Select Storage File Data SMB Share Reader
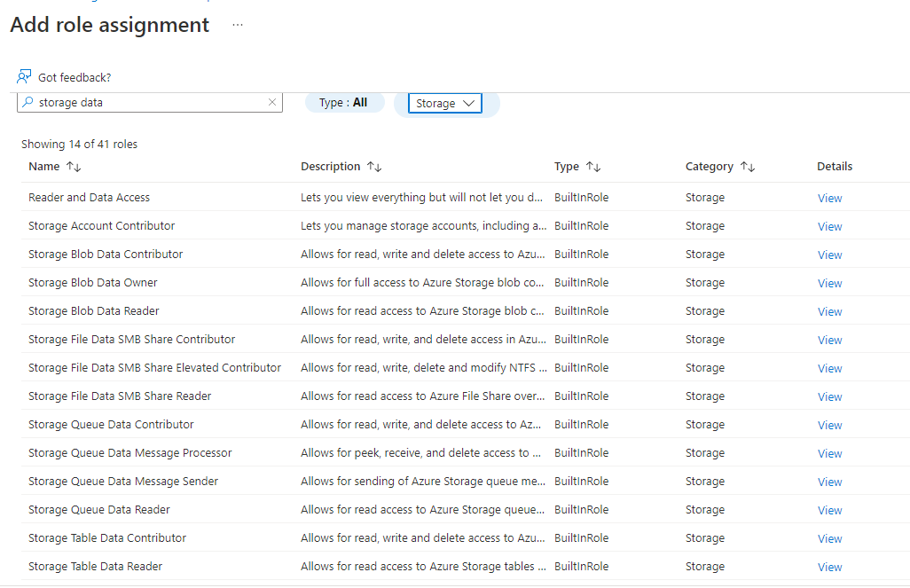The width and height of the screenshot is (910, 588). tap(120, 396)
